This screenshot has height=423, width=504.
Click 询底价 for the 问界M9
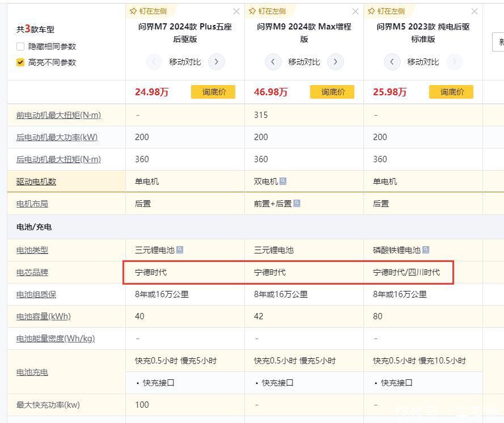coord(332,92)
